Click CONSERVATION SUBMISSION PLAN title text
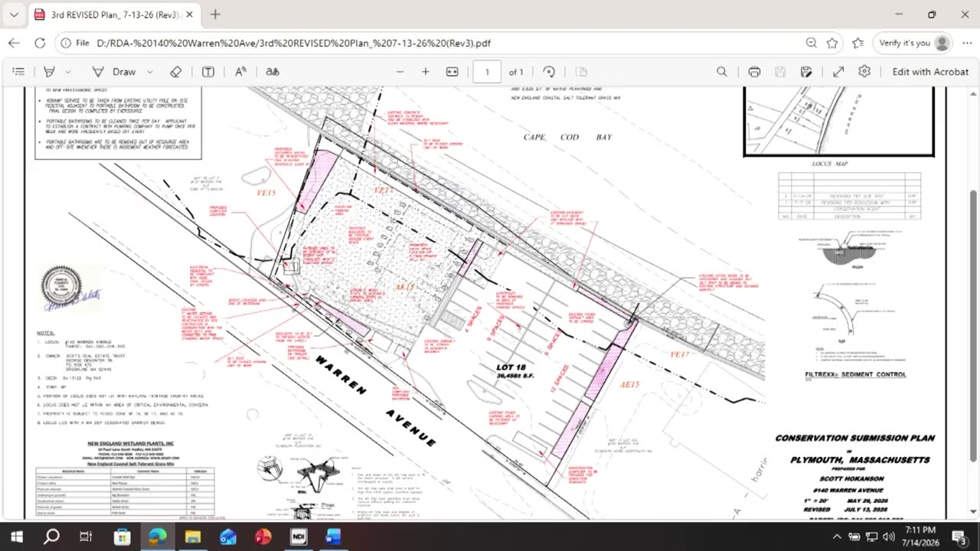Viewport: 980px width, 551px height. 855,439
